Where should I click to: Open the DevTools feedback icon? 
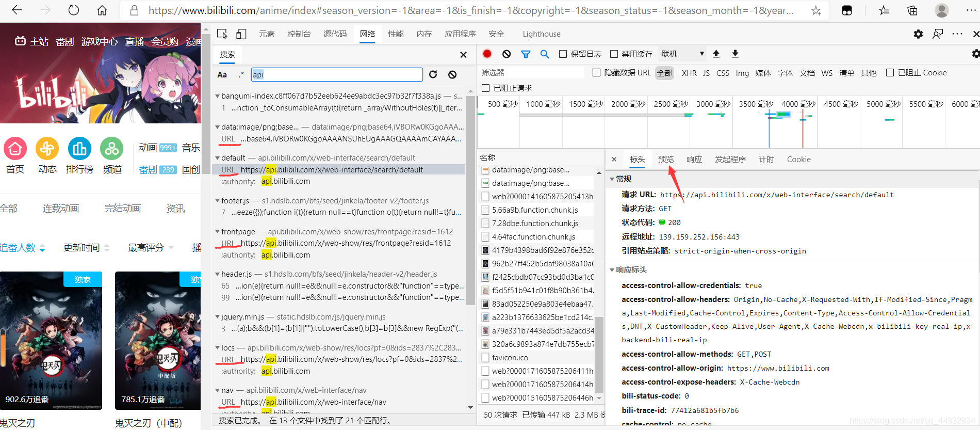[x=938, y=34]
